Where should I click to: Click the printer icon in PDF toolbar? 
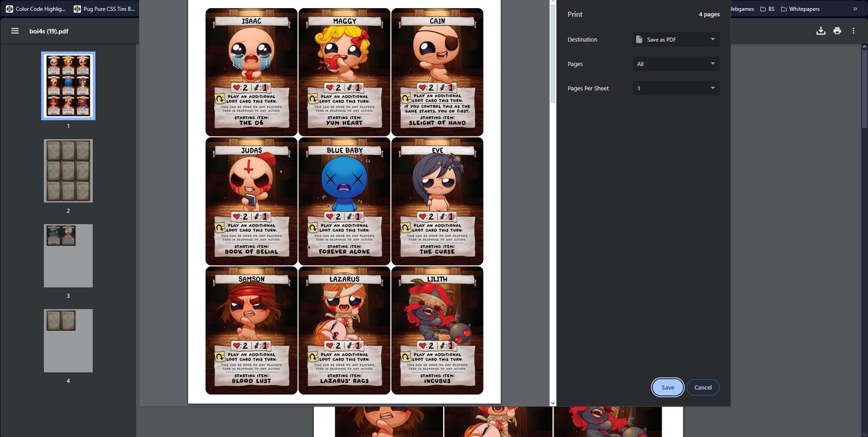(837, 31)
